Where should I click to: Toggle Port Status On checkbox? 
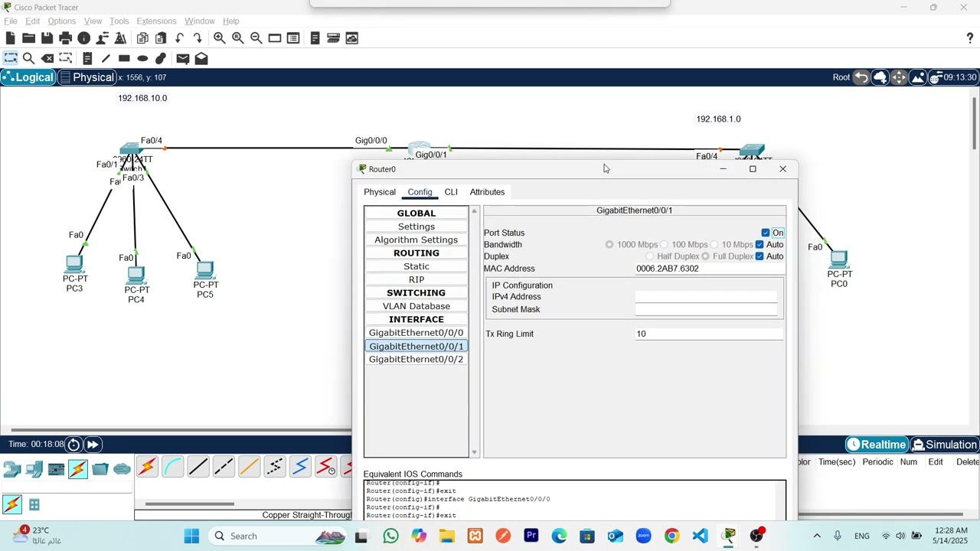point(766,233)
